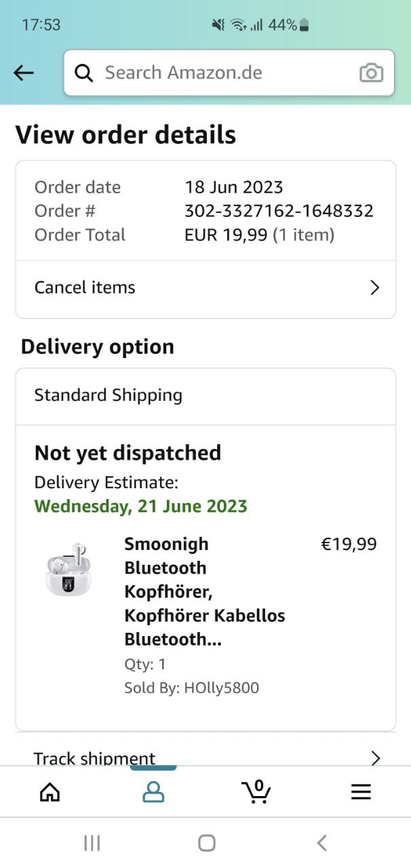
Task: Tap the order number text
Action: [x=279, y=211]
